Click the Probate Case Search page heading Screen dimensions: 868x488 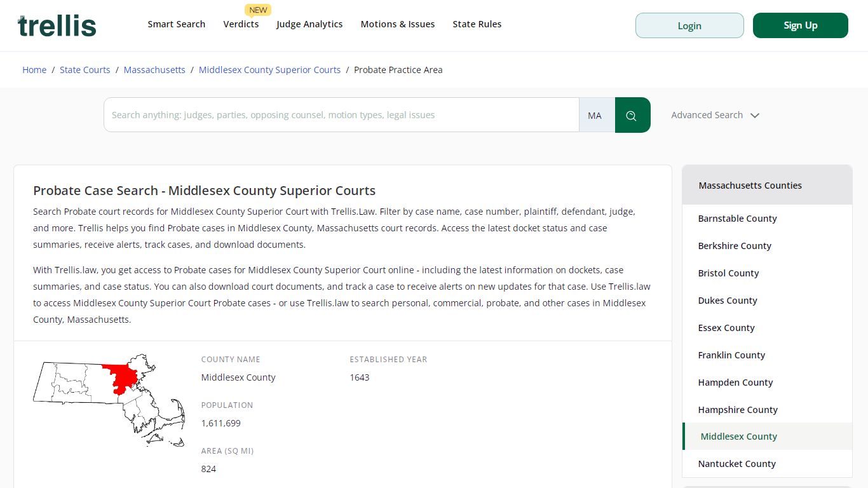click(204, 191)
